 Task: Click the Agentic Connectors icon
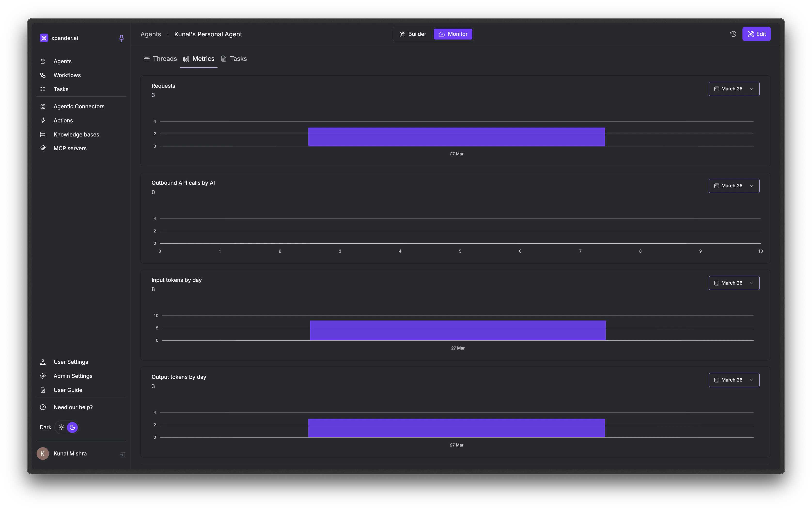pyautogui.click(x=43, y=106)
